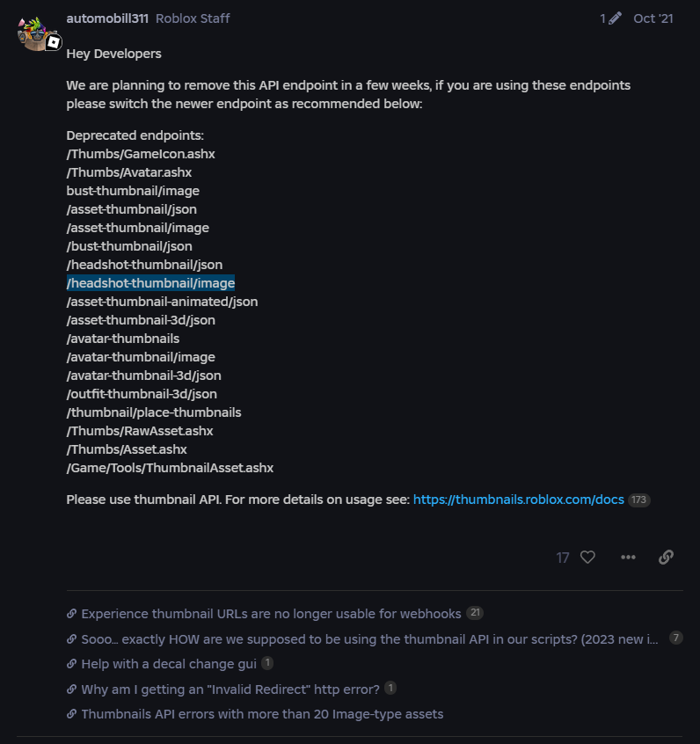This screenshot has width=700, height=744.
Task: Click the link icon beside the Invalid Redirect topic
Action: pyautogui.click(x=70, y=689)
